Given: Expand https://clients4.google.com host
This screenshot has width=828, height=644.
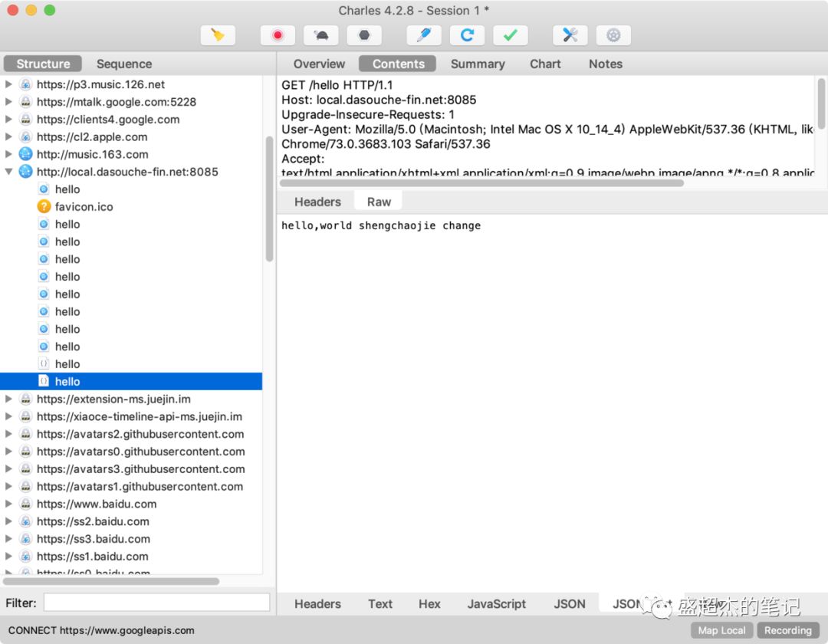Looking at the screenshot, I should coord(8,119).
